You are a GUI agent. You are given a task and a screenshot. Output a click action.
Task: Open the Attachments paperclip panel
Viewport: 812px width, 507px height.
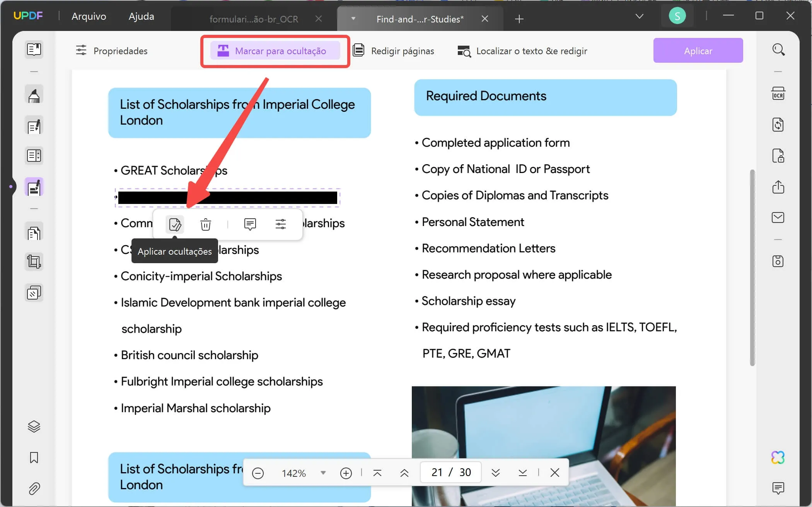pos(34,489)
